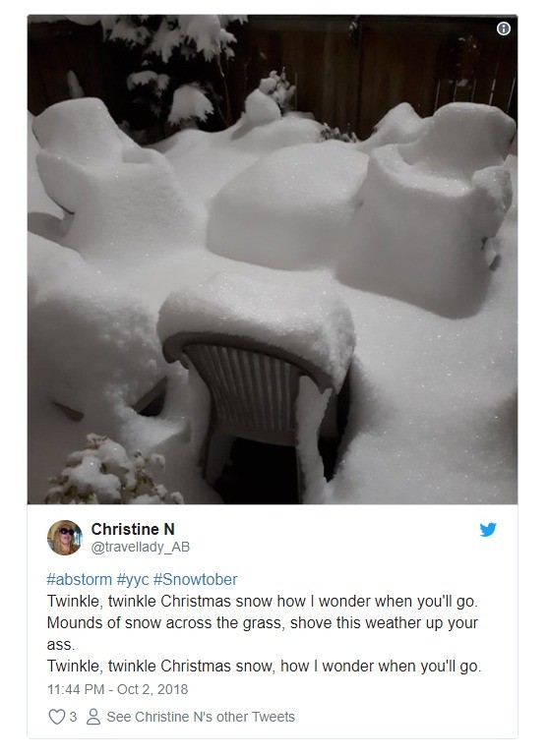Open Christine N's profile avatar

click(65, 538)
